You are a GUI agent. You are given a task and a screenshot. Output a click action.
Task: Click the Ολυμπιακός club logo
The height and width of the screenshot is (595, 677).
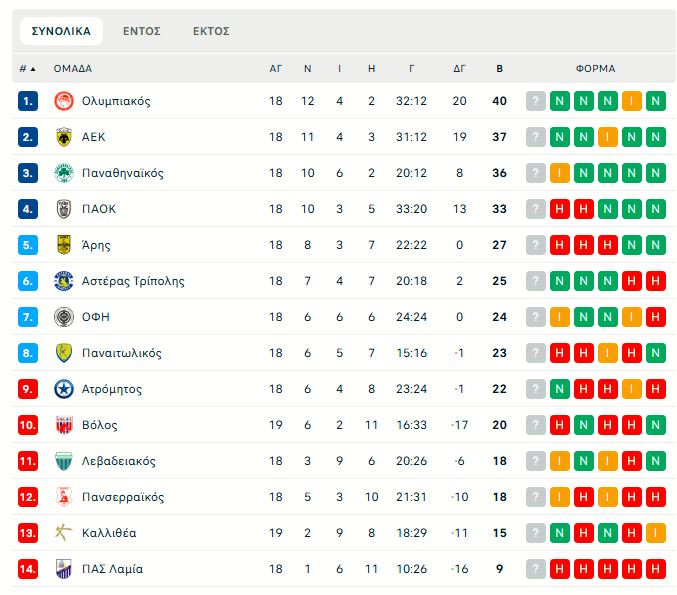63,101
